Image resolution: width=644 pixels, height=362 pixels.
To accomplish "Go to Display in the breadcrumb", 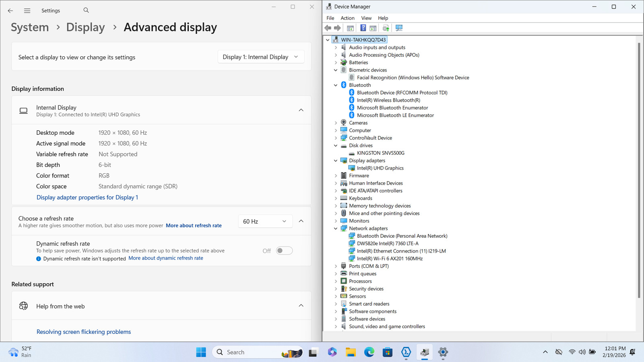I will [85, 27].
